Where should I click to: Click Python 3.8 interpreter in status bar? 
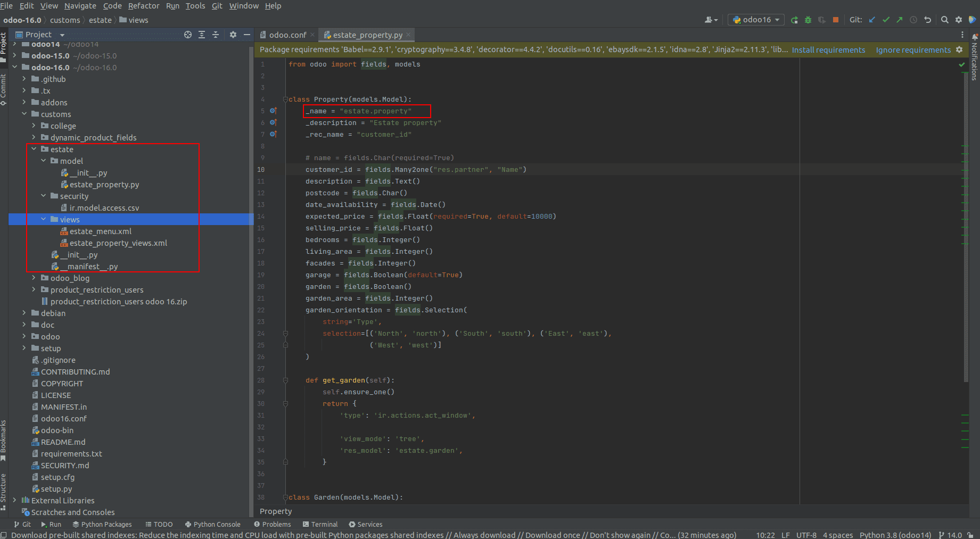895,535
